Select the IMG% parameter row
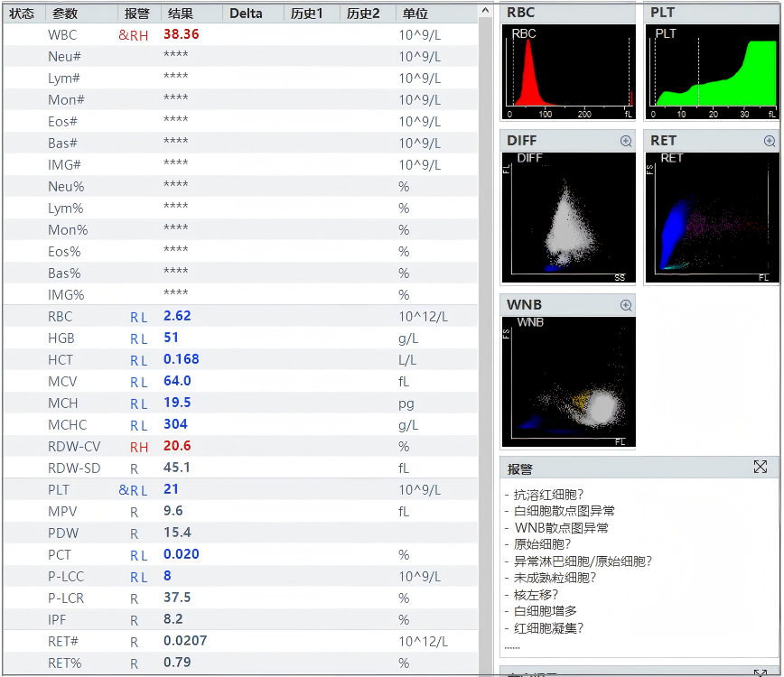Image resolution: width=784 pixels, height=677 pixels. pyautogui.click(x=240, y=295)
